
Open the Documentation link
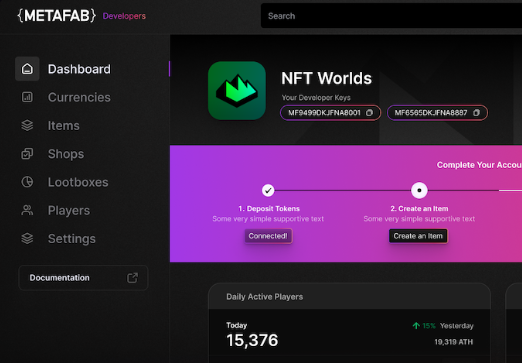[83, 278]
